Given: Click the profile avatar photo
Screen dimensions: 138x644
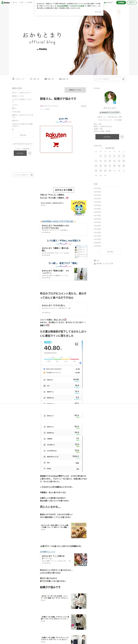Looking at the screenshot, I should coord(110,98).
